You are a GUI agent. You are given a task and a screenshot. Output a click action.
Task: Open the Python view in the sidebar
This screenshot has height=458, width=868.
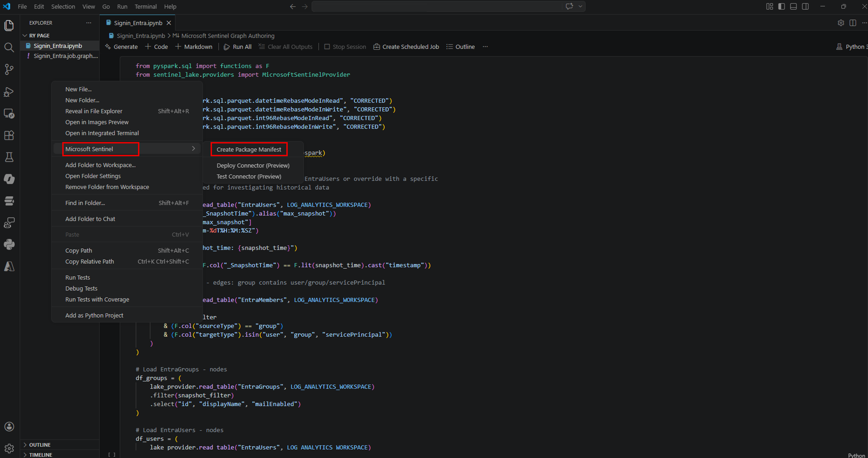(9, 244)
